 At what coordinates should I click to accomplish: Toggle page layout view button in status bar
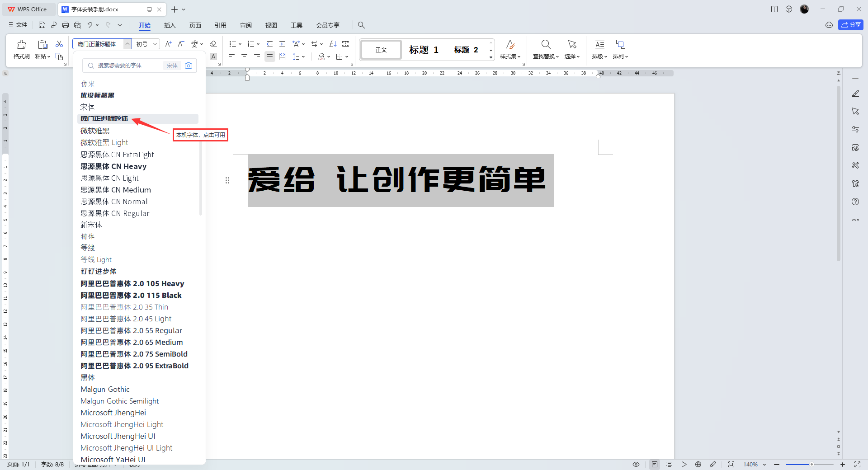coord(655,465)
